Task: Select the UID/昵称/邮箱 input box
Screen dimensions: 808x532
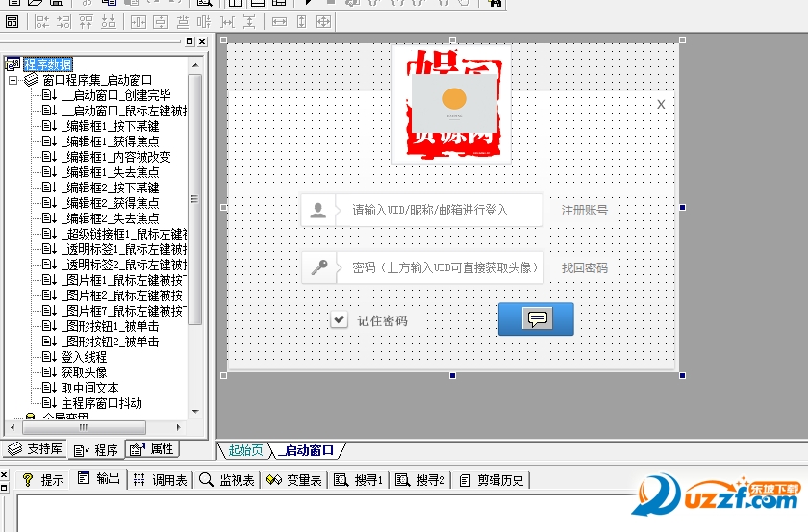Action: tap(439, 210)
